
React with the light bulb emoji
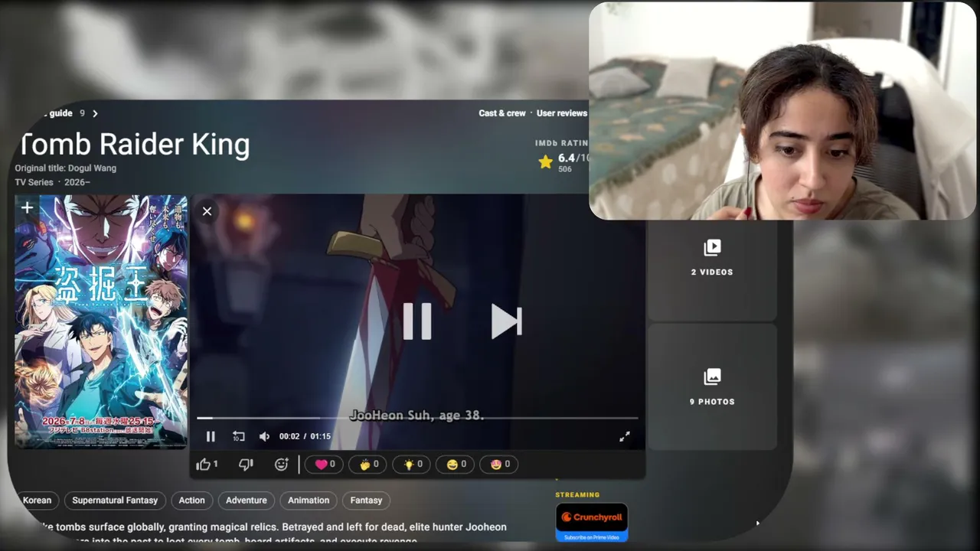click(x=412, y=464)
